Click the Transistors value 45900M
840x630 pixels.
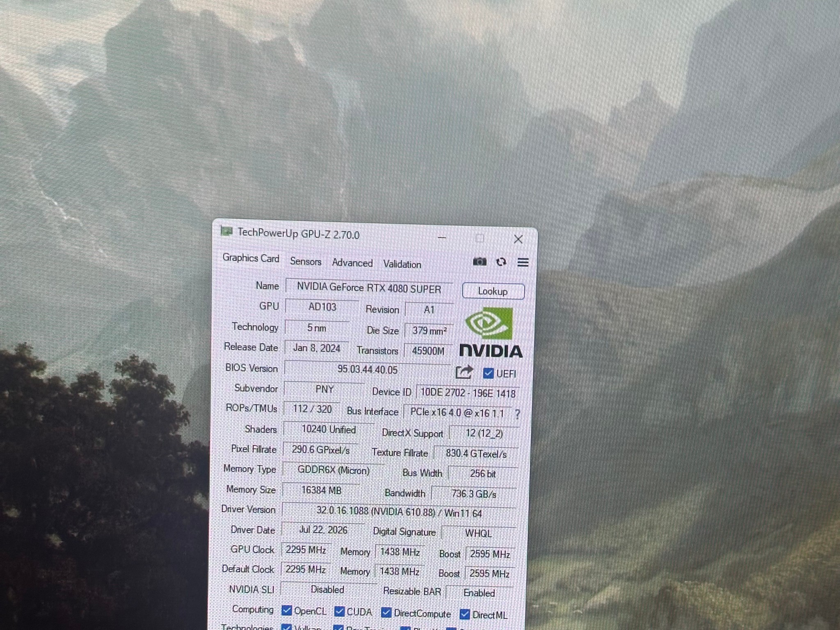[428, 351]
